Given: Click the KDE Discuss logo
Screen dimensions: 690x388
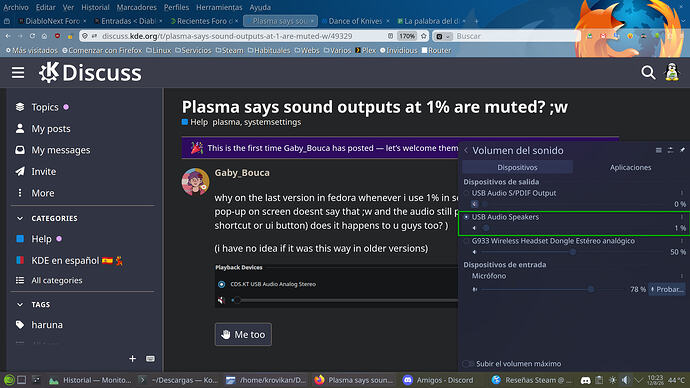Looking at the screenshot, I should tap(90, 72).
